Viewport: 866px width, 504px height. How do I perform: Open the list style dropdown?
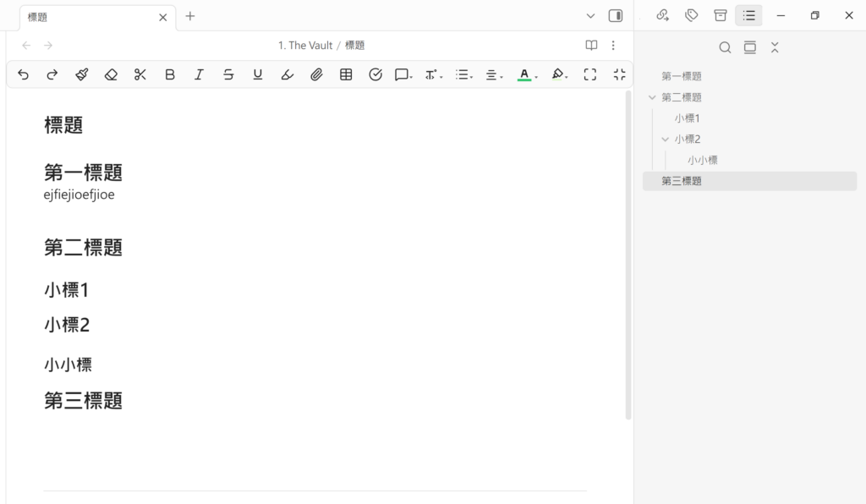[x=463, y=74]
